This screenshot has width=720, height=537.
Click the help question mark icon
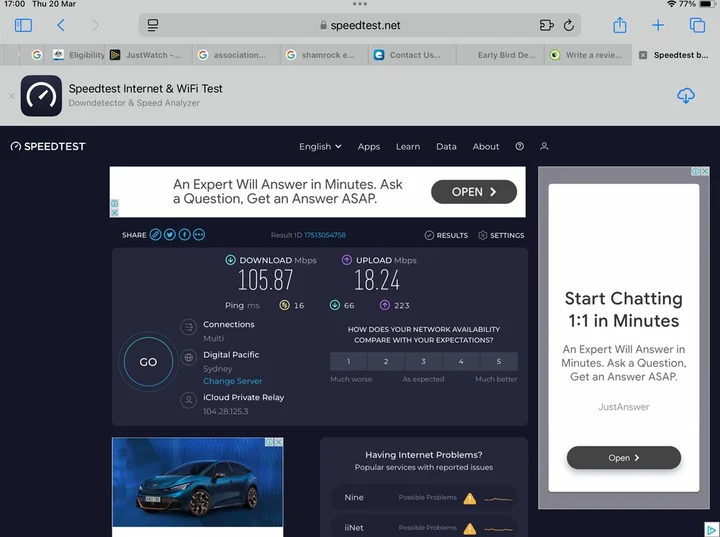(520, 146)
